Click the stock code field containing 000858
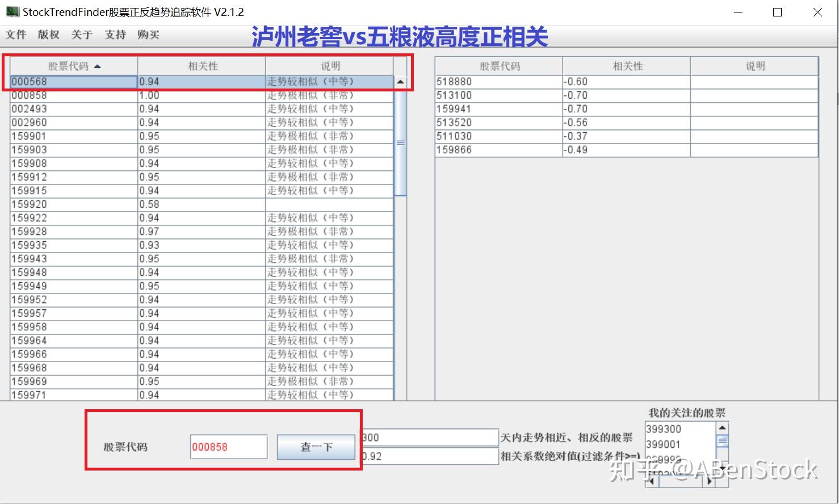The width and height of the screenshot is (839, 504). [x=229, y=447]
